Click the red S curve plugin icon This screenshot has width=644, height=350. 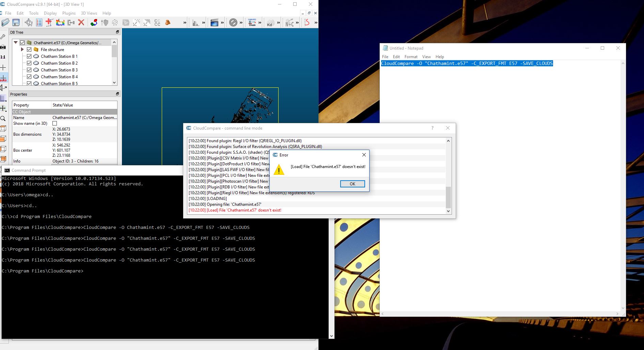pos(308,22)
